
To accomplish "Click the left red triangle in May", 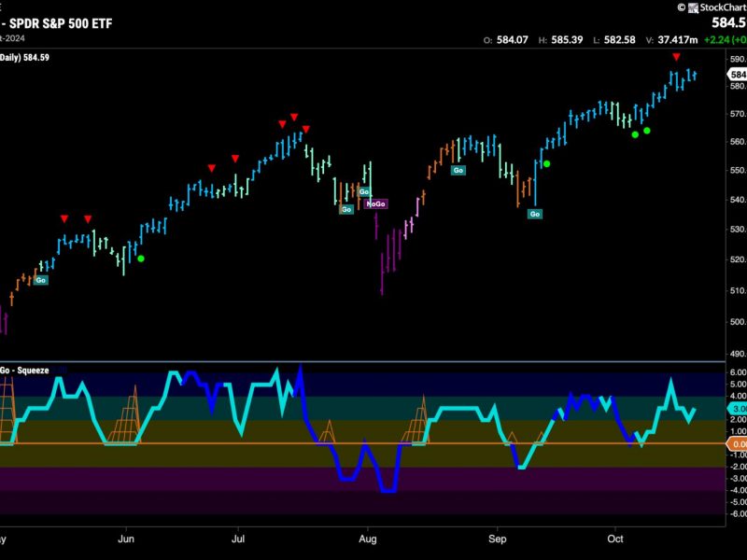I will point(64,218).
